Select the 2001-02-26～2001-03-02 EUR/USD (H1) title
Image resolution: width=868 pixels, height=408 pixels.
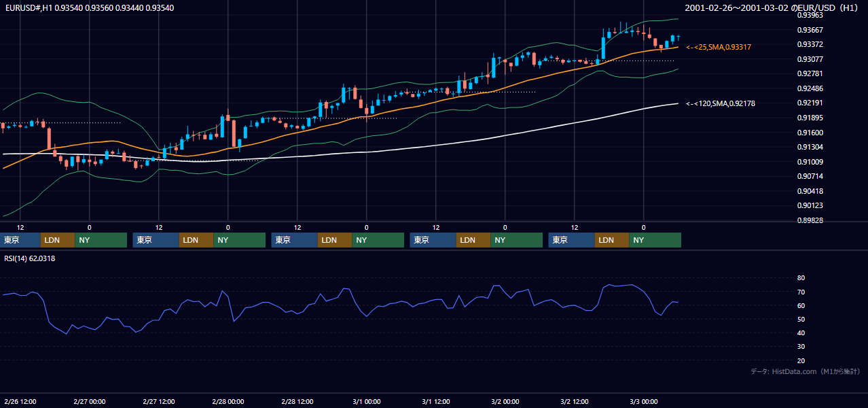point(773,8)
